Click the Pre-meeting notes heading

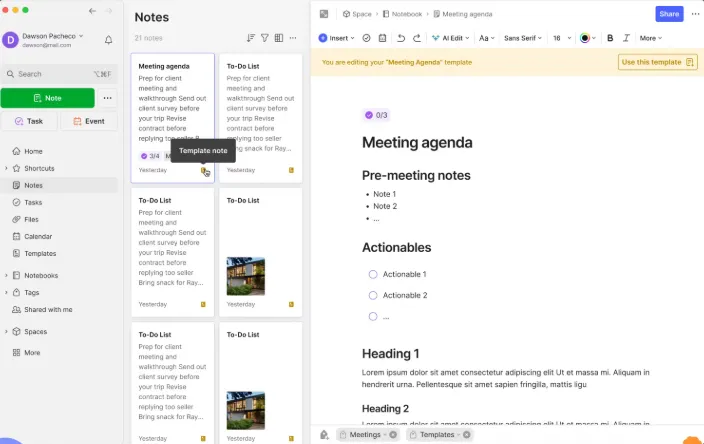pyautogui.click(x=416, y=176)
